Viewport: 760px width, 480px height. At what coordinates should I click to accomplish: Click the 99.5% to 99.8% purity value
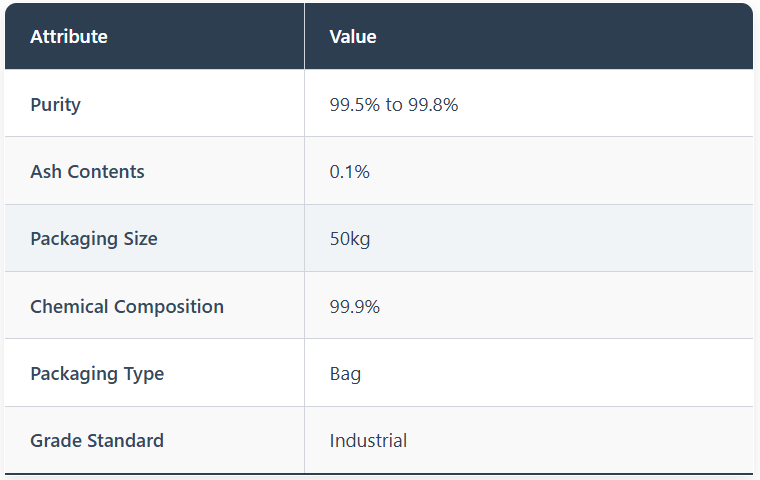[x=394, y=104]
